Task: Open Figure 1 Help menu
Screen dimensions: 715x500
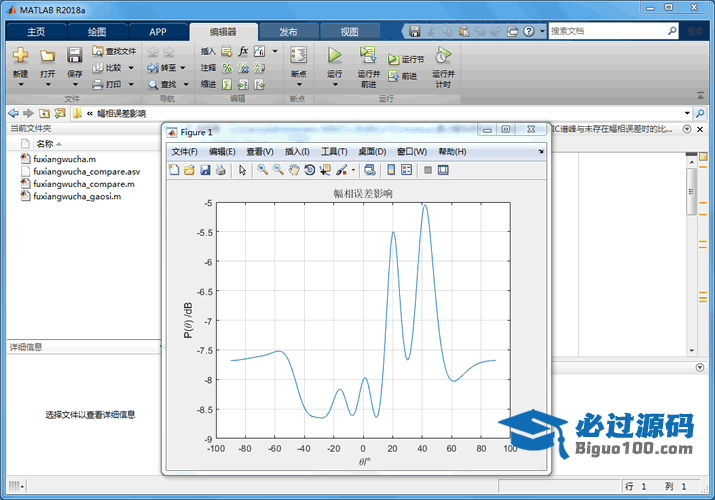Action: pyautogui.click(x=452, y=152)
